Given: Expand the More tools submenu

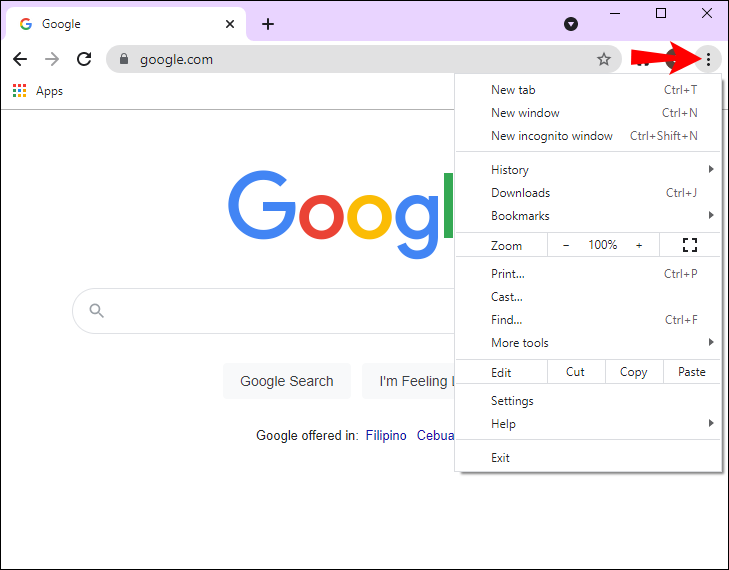Looking at the screenshot, I should [x=588, y=343].
